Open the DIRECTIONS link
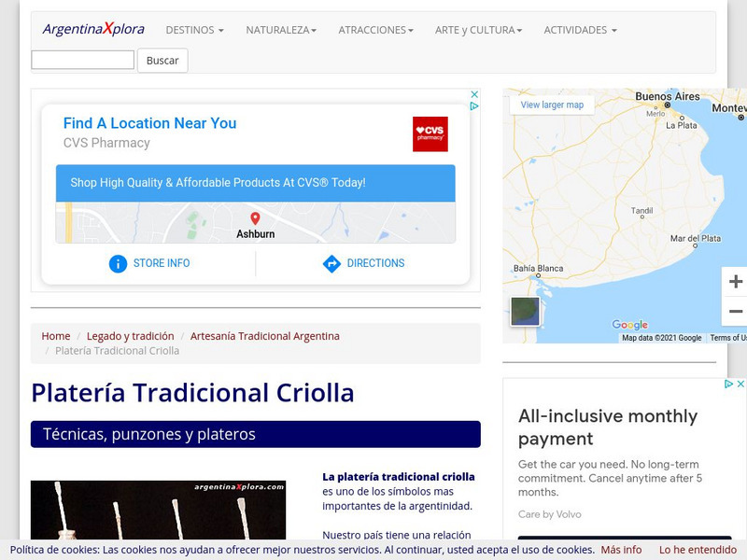Viewport: 747px width, 560px height. coord(375,263)
